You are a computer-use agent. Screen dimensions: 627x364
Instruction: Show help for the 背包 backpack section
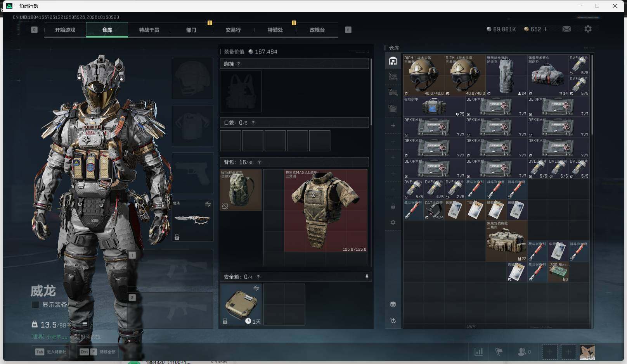click(260, 162)
